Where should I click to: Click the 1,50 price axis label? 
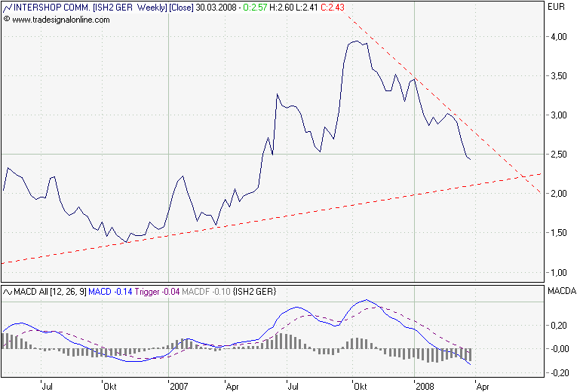click(558, 233)
